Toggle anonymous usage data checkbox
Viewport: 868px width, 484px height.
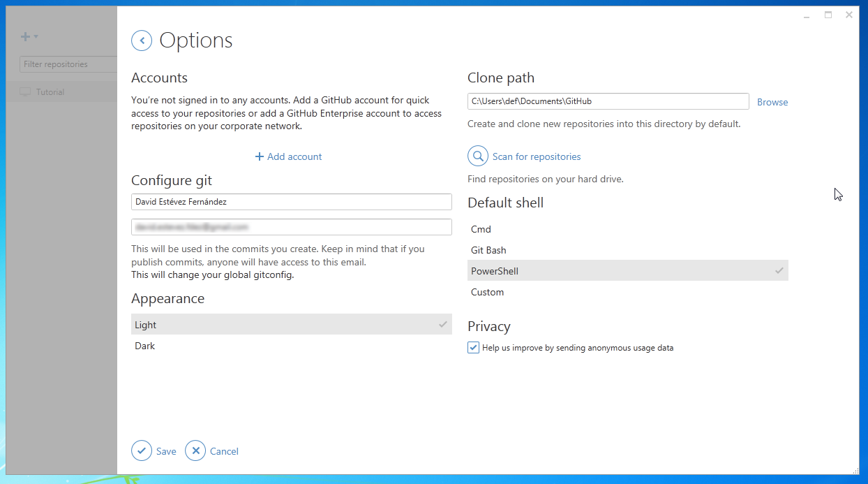coord(474,348)
